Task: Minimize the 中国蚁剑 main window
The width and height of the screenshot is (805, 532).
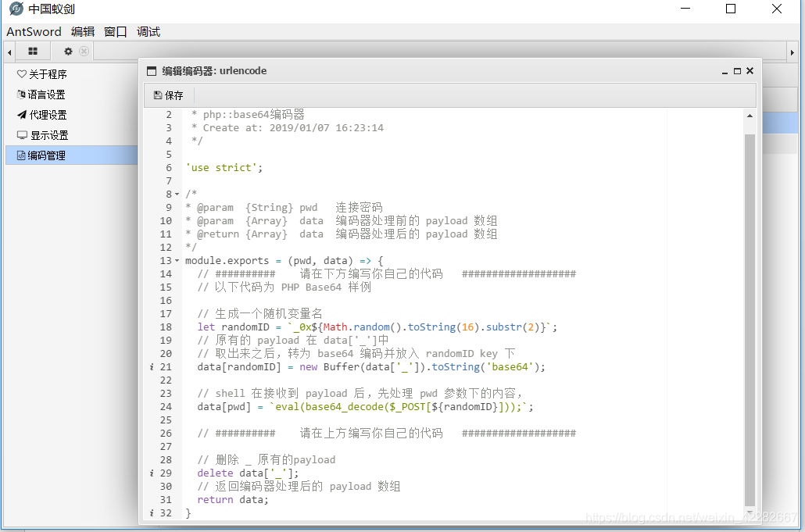Action: [x=685, y=9]
